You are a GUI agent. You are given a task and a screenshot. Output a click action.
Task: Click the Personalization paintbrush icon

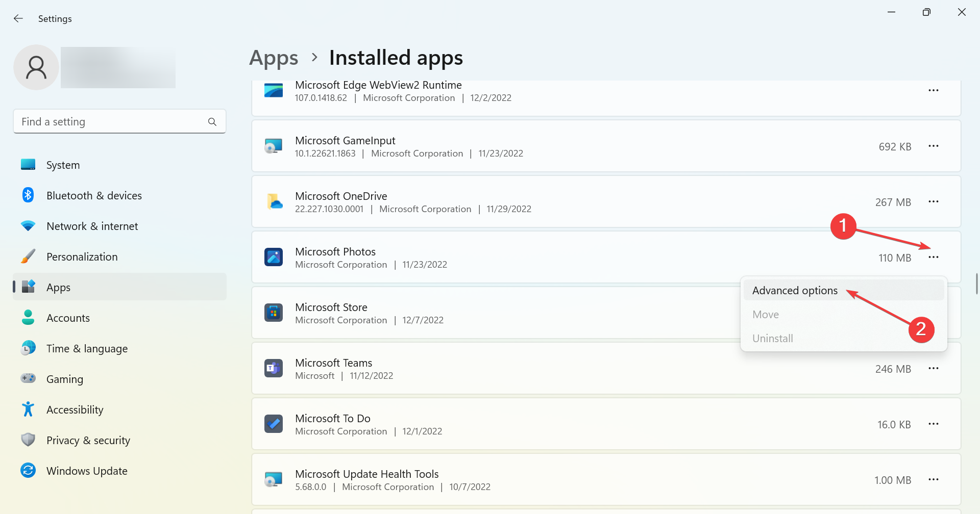[28, 256]
